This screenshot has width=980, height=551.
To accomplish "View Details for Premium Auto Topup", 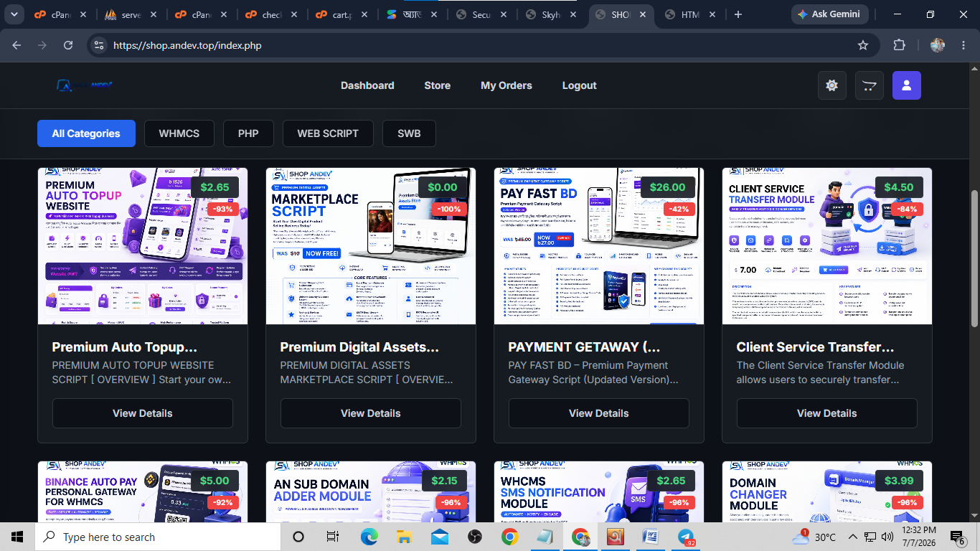I will point(143,413).
